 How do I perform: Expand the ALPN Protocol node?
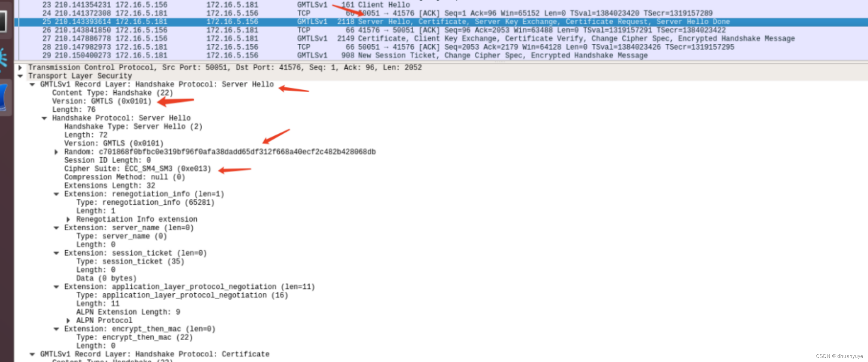click(68, 321)
